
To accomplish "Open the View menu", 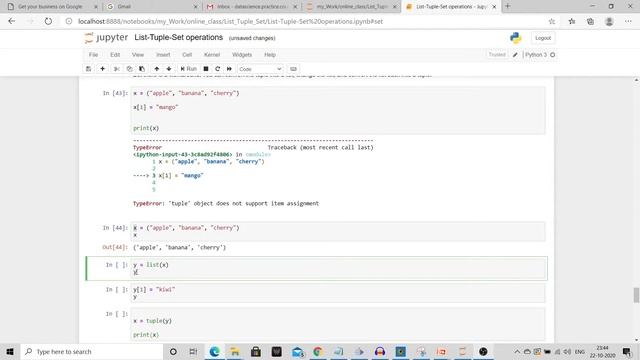I will pyautogui.click(x=138, y=55).
